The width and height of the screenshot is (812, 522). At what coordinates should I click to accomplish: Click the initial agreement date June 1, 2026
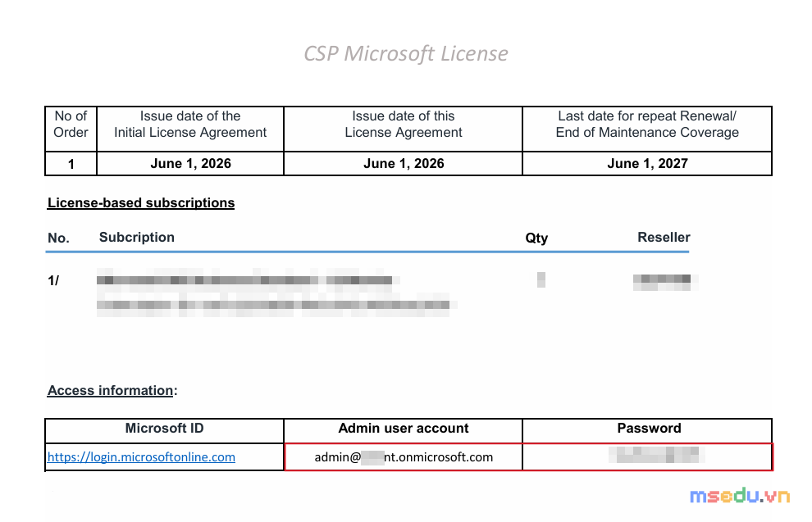[190, 163]
